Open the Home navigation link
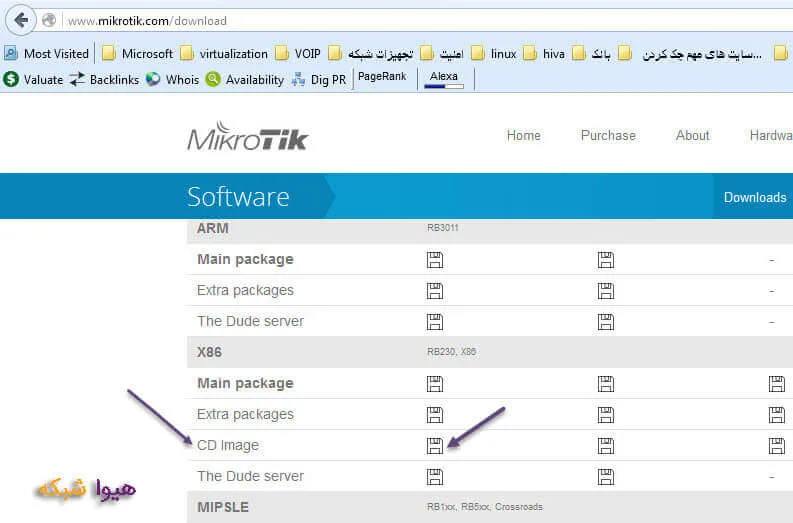793x523 pixels. 523,136
